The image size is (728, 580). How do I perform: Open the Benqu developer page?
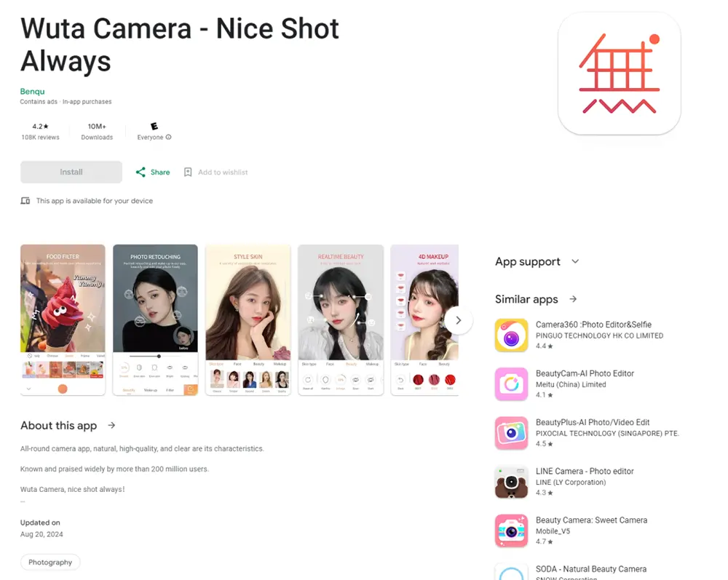click(32, 91)
